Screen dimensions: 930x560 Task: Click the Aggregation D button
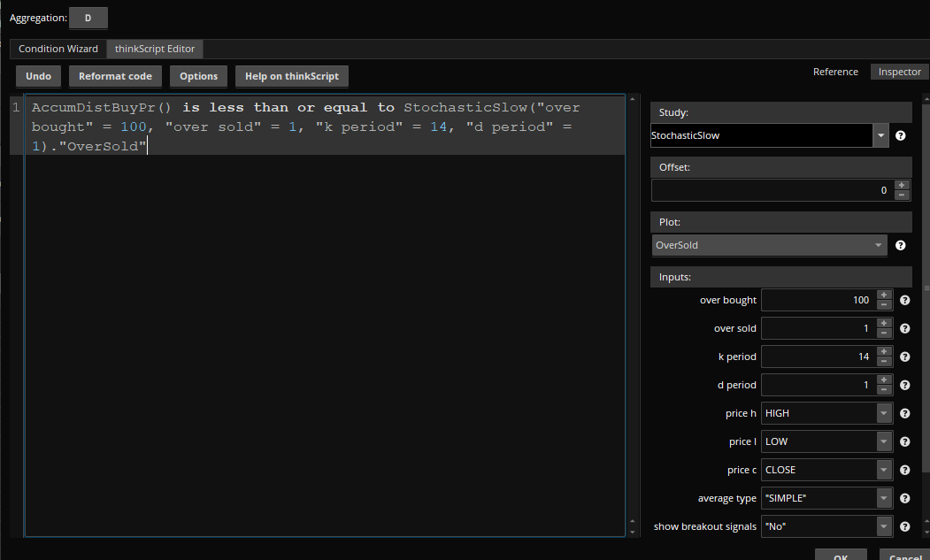click(x=88, y=18)
